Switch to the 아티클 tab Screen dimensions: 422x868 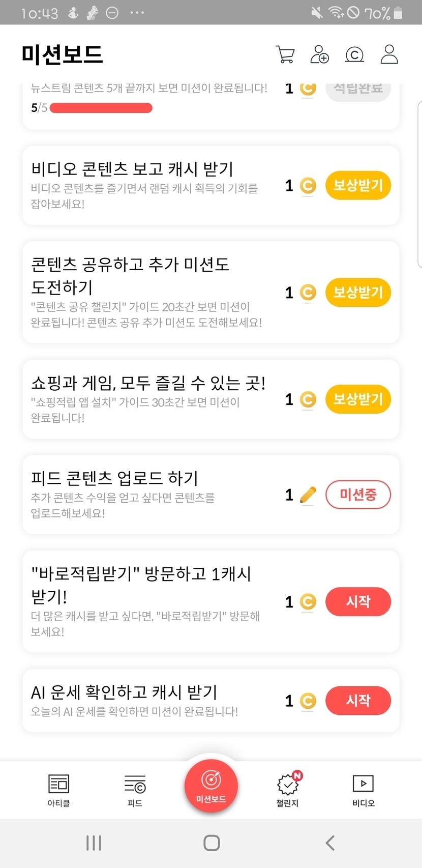click(x=58, y=790)
